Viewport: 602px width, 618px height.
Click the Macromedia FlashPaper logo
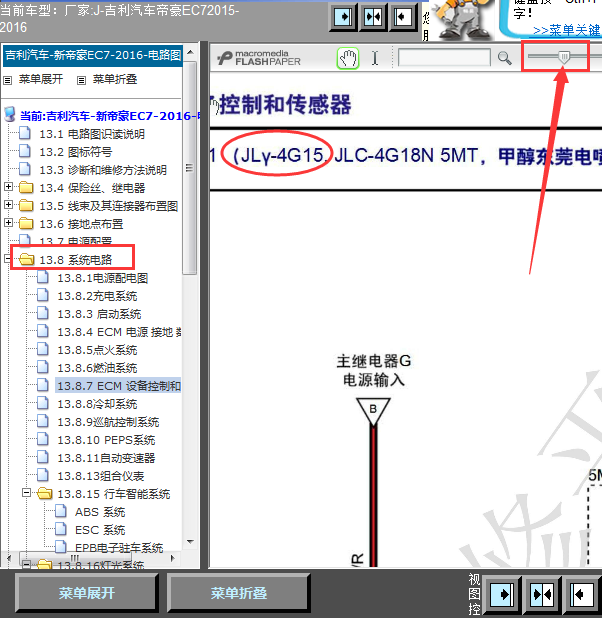259,58
